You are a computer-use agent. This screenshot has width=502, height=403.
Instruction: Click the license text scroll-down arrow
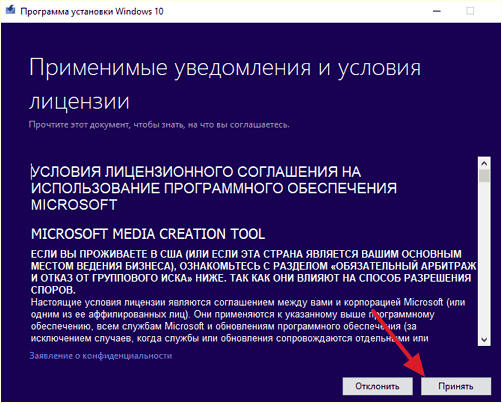click(x=484, y=340)
